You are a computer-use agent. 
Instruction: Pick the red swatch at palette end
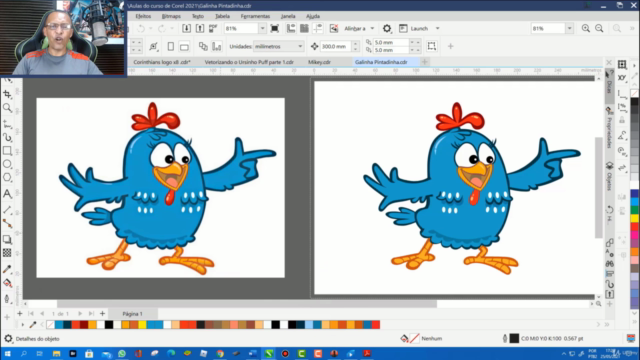(376, 325)
